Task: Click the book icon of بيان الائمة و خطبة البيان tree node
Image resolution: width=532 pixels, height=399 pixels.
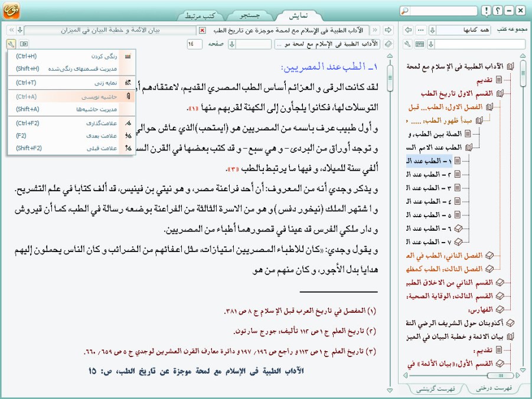Action: tap(510, 336)
